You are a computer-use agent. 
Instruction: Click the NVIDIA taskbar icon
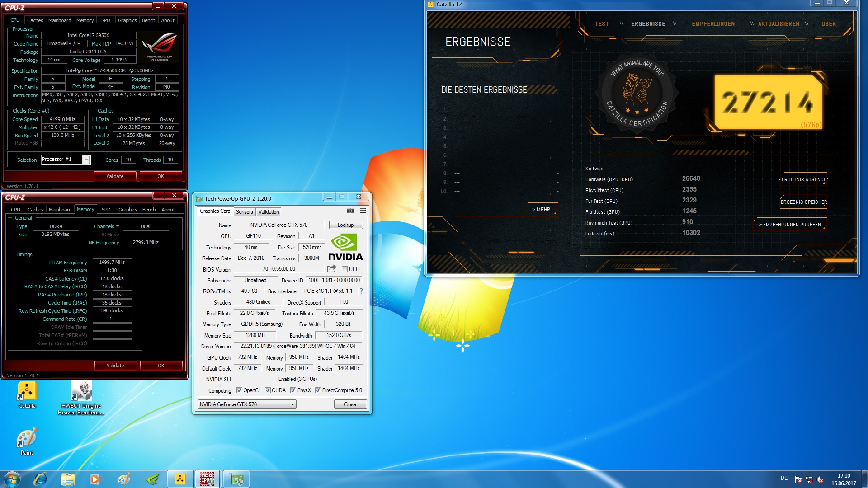point(152,479)
